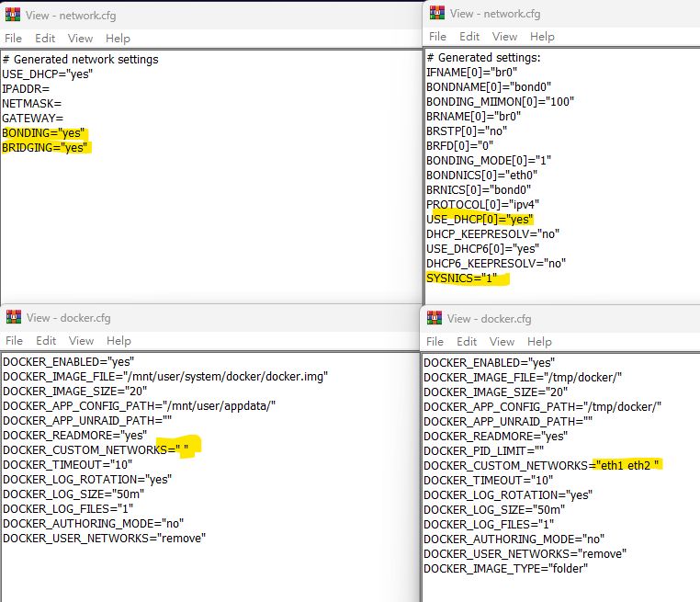Click DOCKER_IMAGE_SIZE="20" in right docker.cfg
The width and height of the screenshot is (700, 602).
point(496,392)
